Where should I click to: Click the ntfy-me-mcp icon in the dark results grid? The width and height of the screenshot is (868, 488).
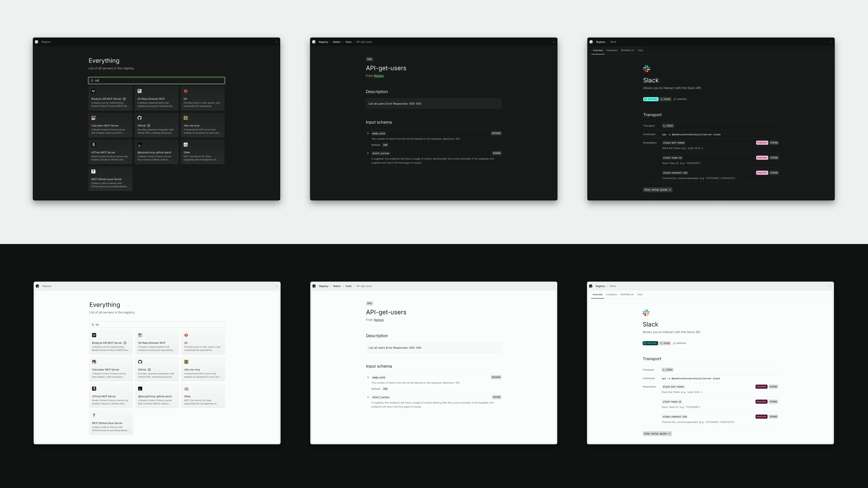tap(186, 118)
